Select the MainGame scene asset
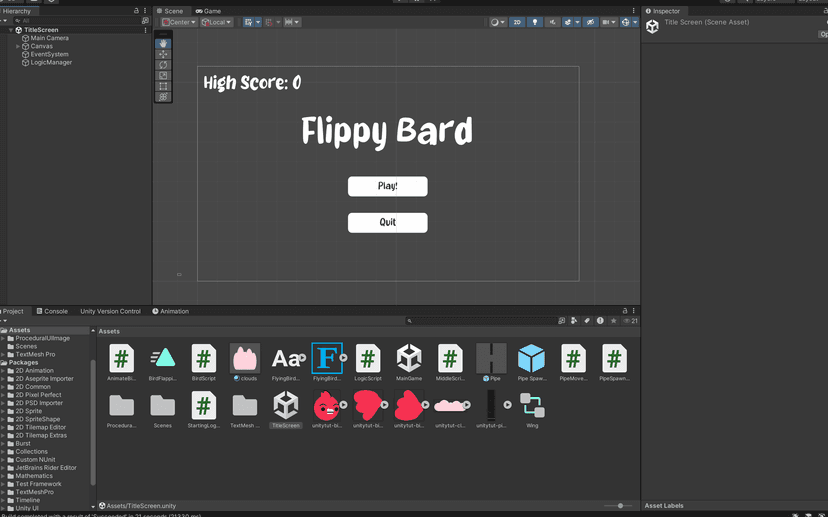This screenshot has width=828, height=517. click(409, 358)
